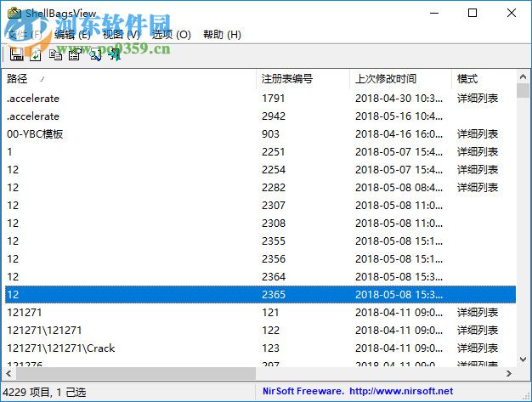Click the vertical scrollbar down arrow

point(523,359)
